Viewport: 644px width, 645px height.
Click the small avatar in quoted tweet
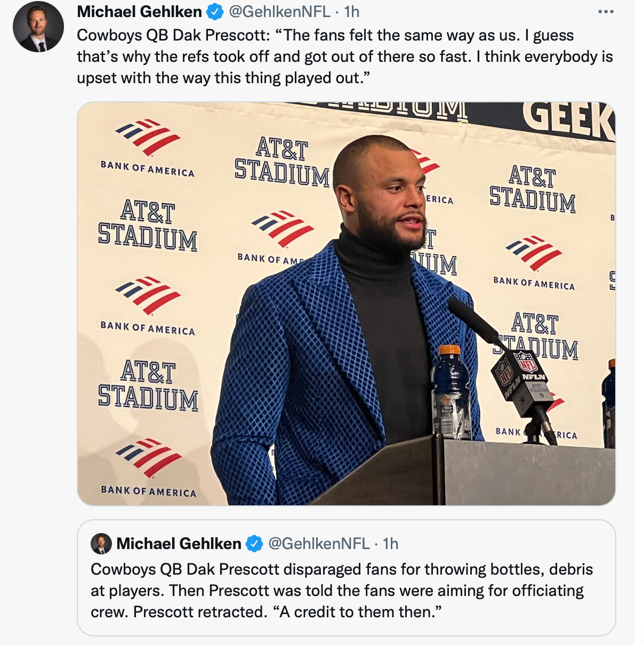coord(101,544)
